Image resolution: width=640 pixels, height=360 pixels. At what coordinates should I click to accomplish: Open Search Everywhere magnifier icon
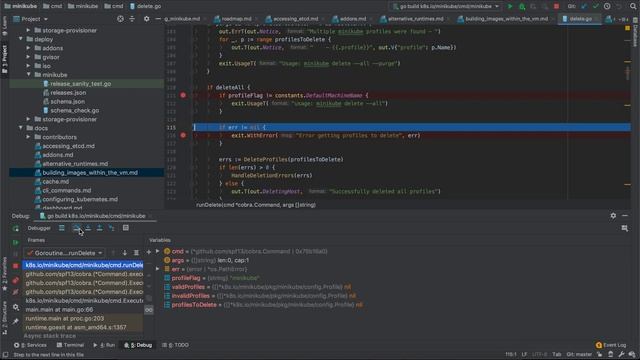[x=633, y=6]
